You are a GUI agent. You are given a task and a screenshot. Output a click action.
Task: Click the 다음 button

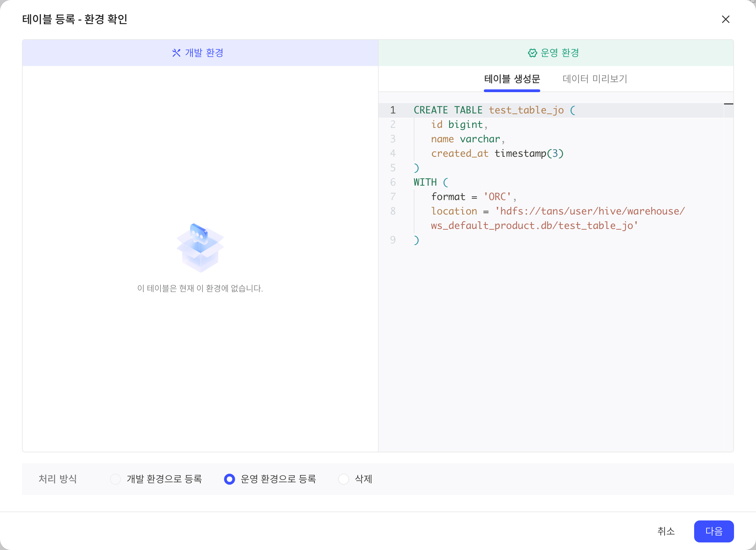pyautogui.click(x=714, y=531)
